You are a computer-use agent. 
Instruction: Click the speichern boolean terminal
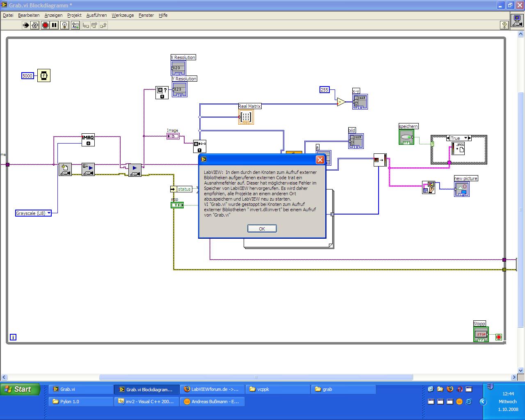click(x=406, y=137)
